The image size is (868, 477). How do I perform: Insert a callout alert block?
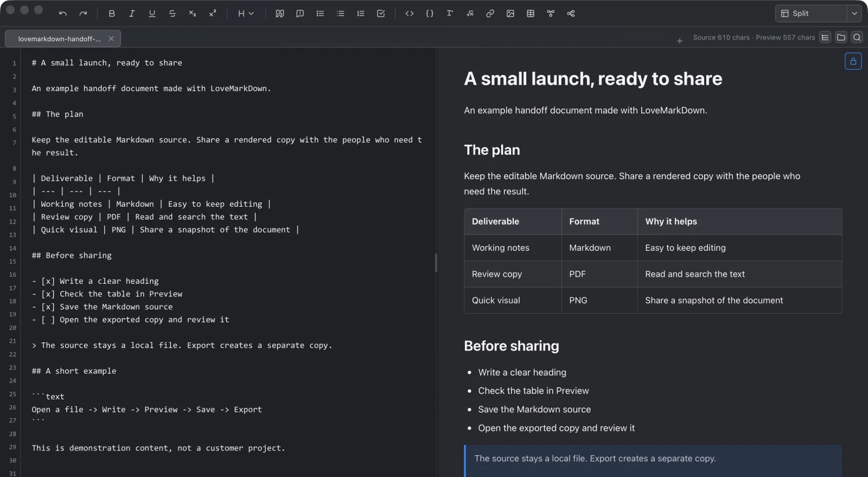pos(300,14)
